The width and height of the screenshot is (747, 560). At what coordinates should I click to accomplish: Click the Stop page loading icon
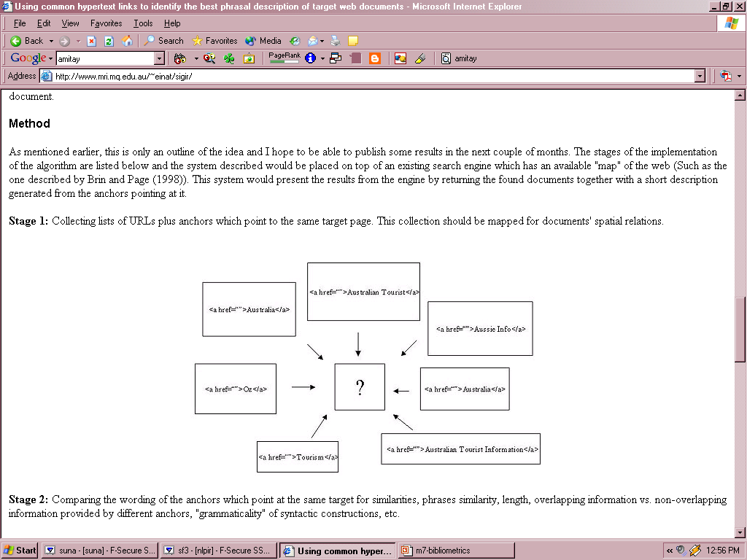point(91,41)
